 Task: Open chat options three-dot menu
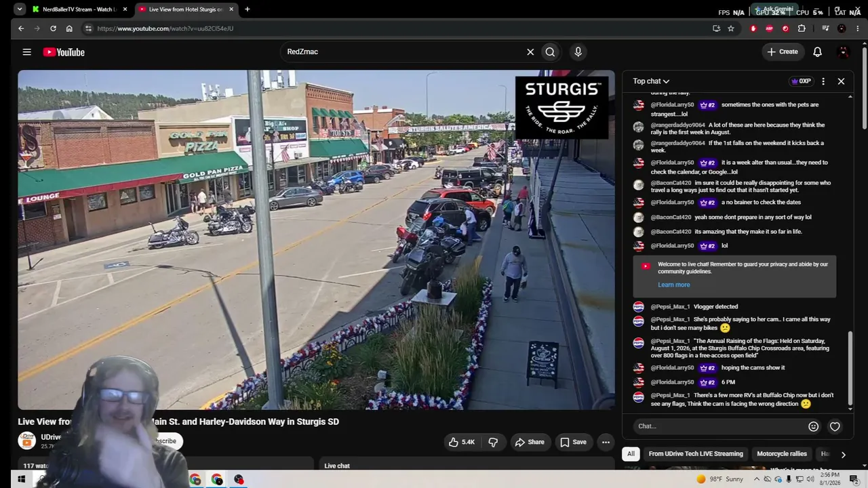coord(823,81)
